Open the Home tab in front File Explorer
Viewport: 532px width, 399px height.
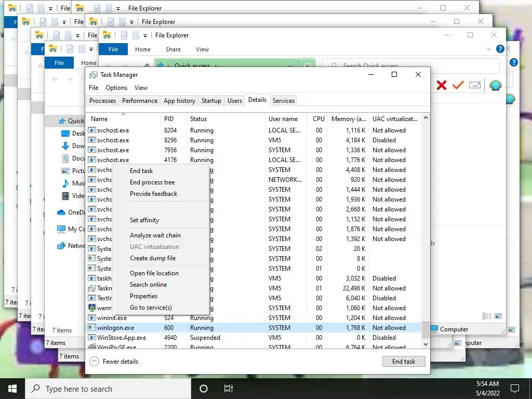(x=142, y=49)
